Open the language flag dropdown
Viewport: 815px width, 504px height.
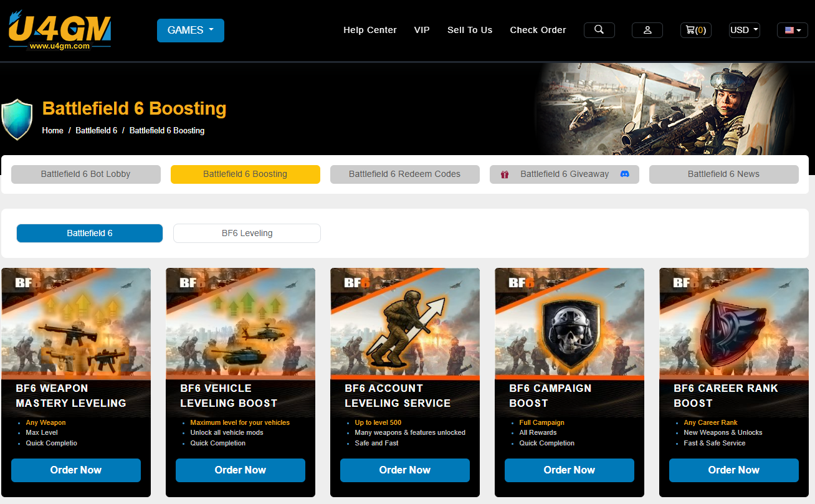pyautogui.click(x=793, y=30)
